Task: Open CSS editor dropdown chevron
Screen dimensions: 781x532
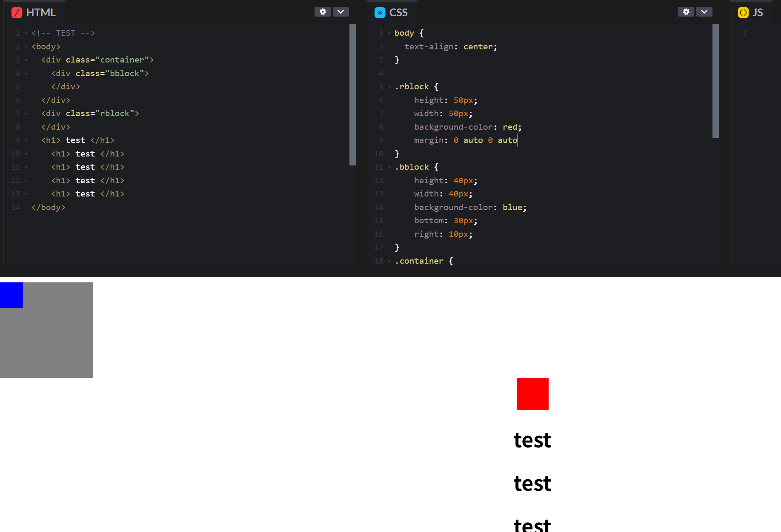Action: [x=704, y=12]
